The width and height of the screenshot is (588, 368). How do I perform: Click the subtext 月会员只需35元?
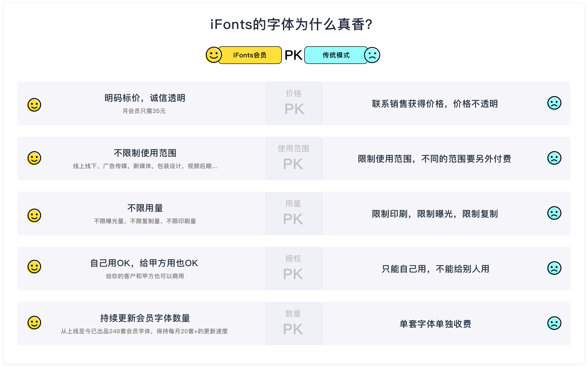[144, 111]
